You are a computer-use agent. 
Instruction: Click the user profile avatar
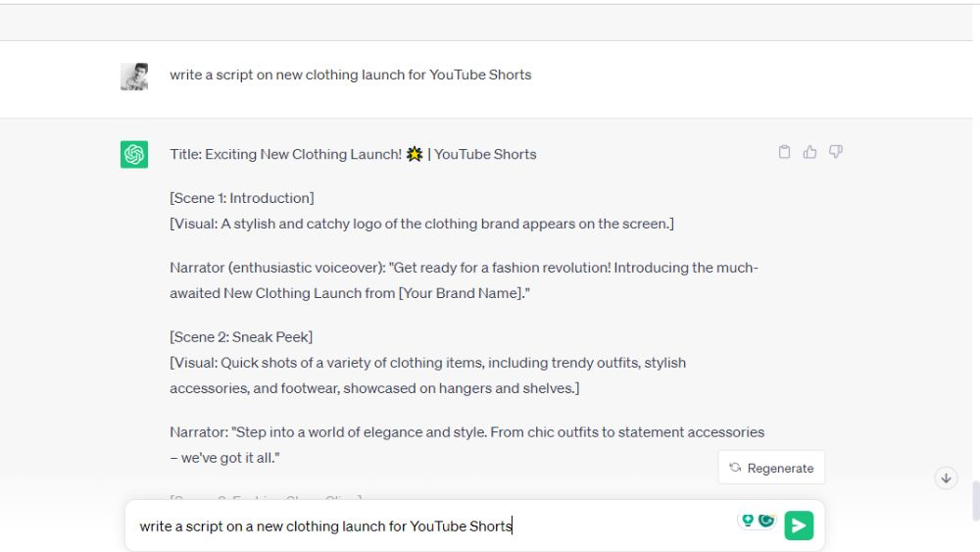(134, 76)
